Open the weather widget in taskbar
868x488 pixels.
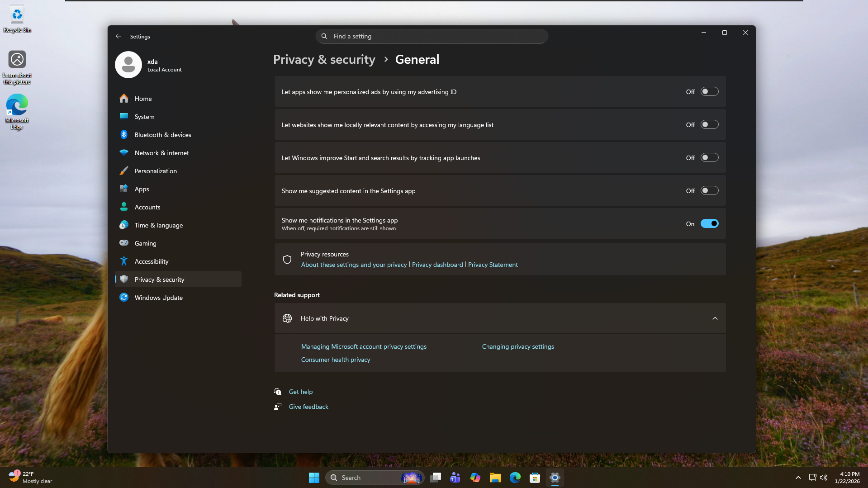pos(31,478)
